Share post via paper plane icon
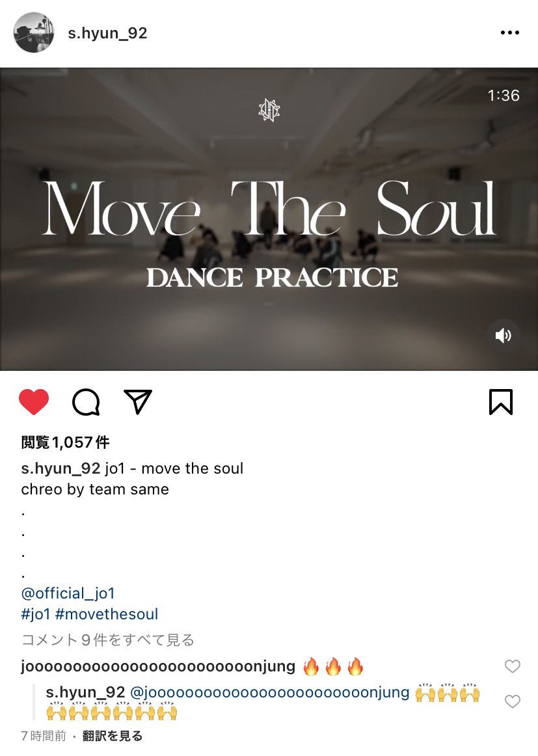Image resolution: width=538 pixels, height=756 pixels. click(138, 401)
